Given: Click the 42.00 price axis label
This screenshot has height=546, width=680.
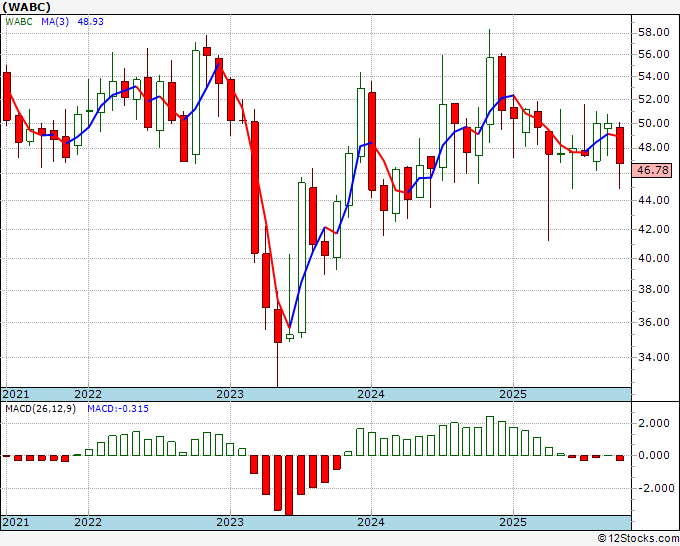Looking at the screenshot, I should [653, 229].
